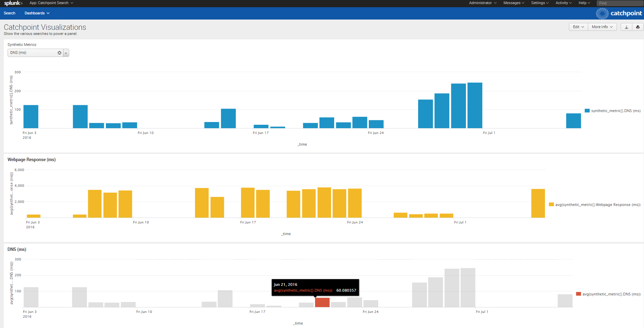Click Fri Jun 10 label in top chart
Image resolution: width=644 pixels, height=328 pixels.
[x=146, y=133]
